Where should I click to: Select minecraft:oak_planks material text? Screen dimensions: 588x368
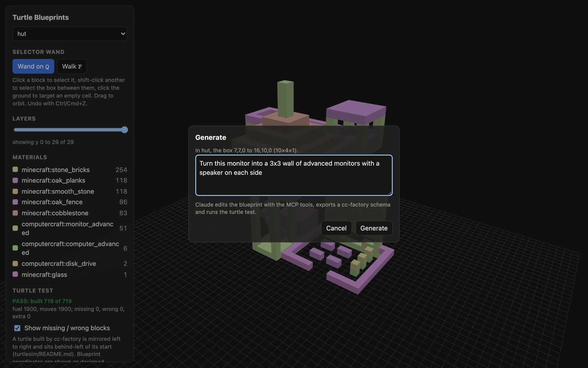coord(53,180)
